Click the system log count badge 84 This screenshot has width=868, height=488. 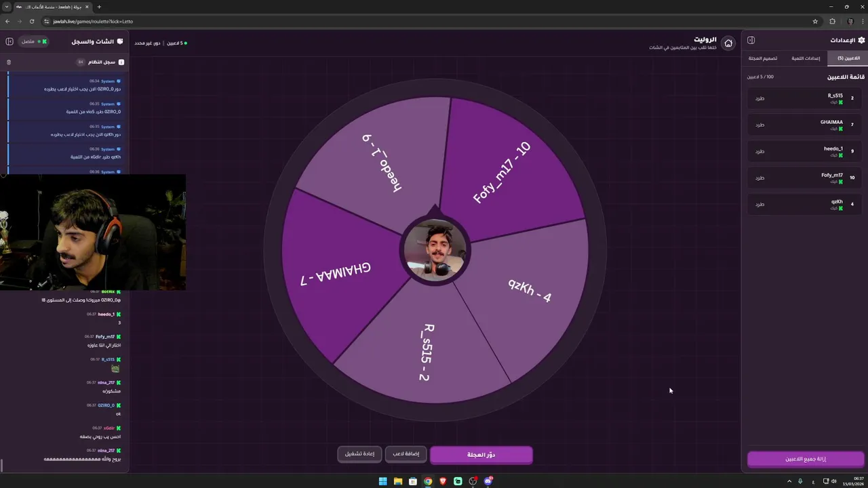click(x=81, y=62)
